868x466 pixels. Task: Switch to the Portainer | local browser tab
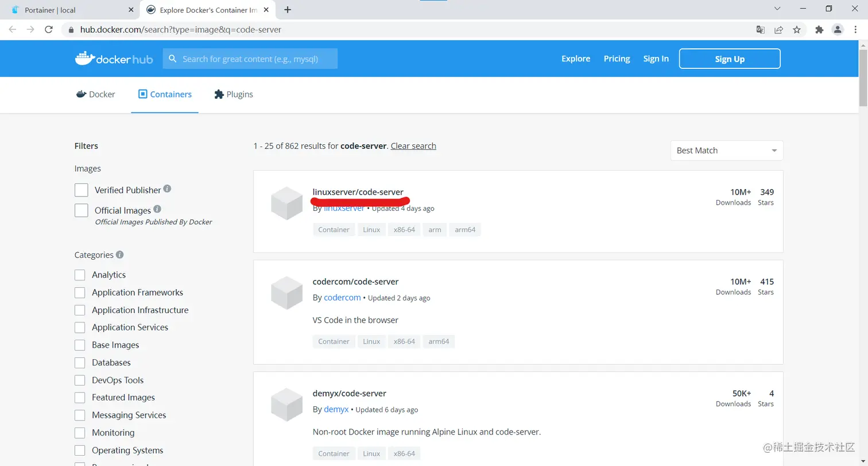point(72,10)
